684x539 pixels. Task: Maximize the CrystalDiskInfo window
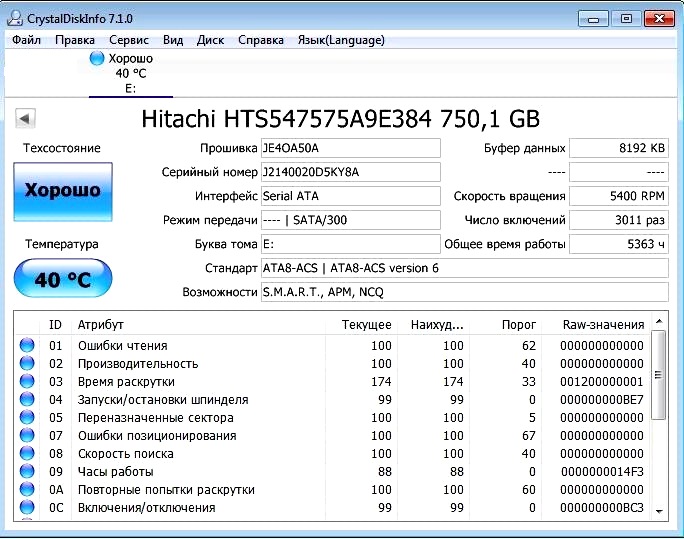[626, 19]
